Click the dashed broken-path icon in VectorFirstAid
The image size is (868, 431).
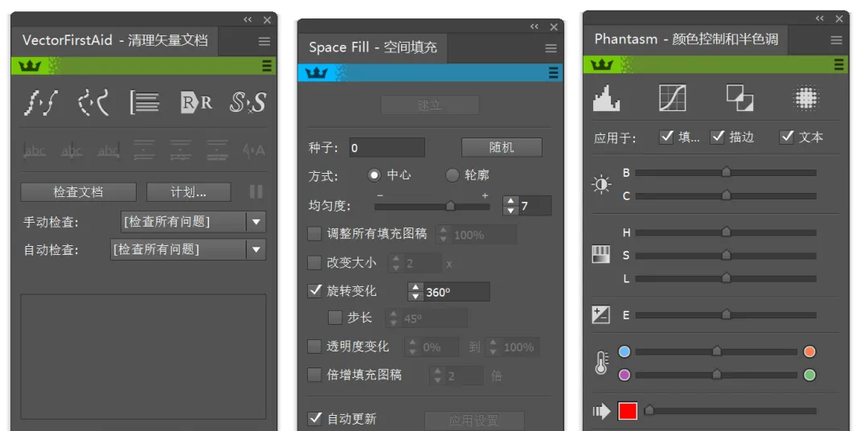pyautogui.click(x=93, y=102)
